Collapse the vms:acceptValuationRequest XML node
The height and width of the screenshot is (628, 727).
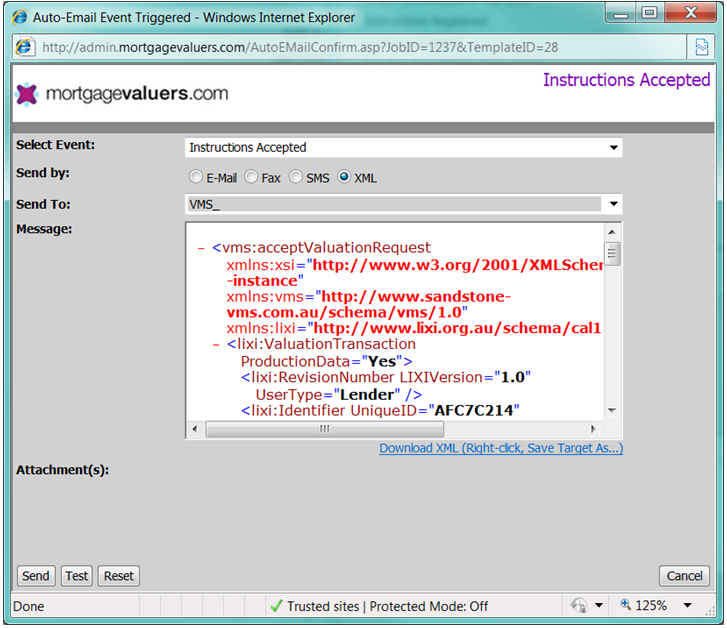[201, 249]
